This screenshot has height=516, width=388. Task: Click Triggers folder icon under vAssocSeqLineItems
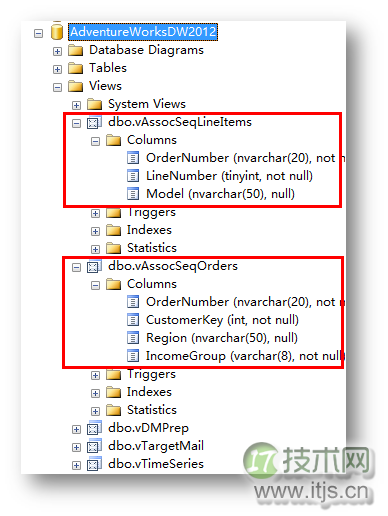114,213
